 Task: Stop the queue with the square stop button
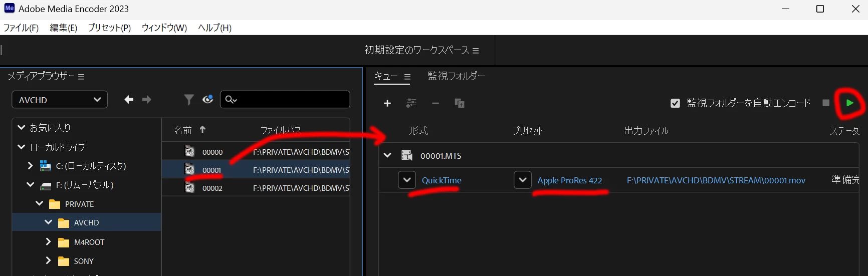pos(826,103)
